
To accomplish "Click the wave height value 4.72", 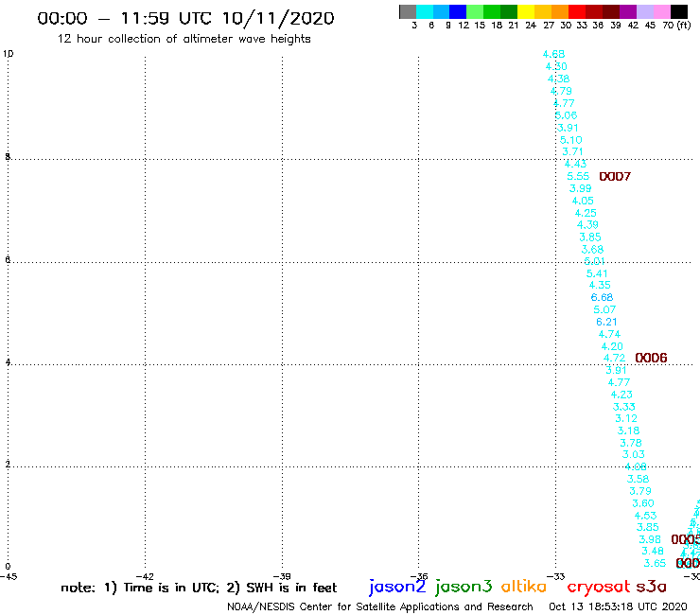I will tap(614, 358).
